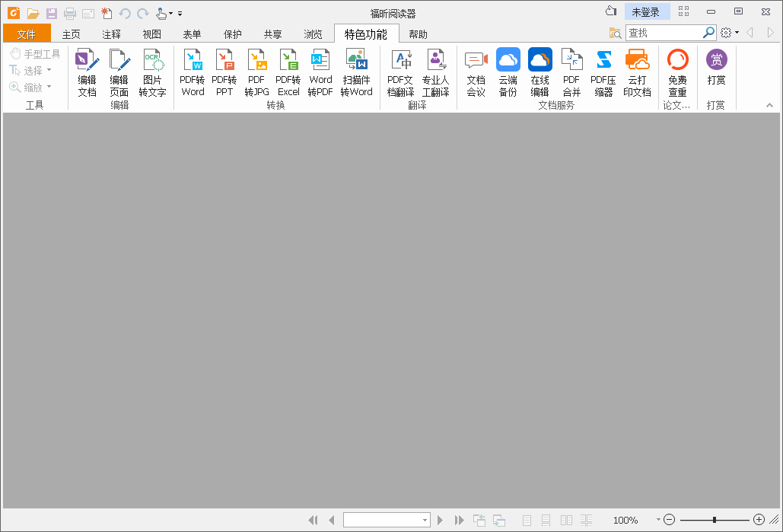Open 扫描件转Word scanner conversion
Viewport: 783px width, 532px height.
357,73
